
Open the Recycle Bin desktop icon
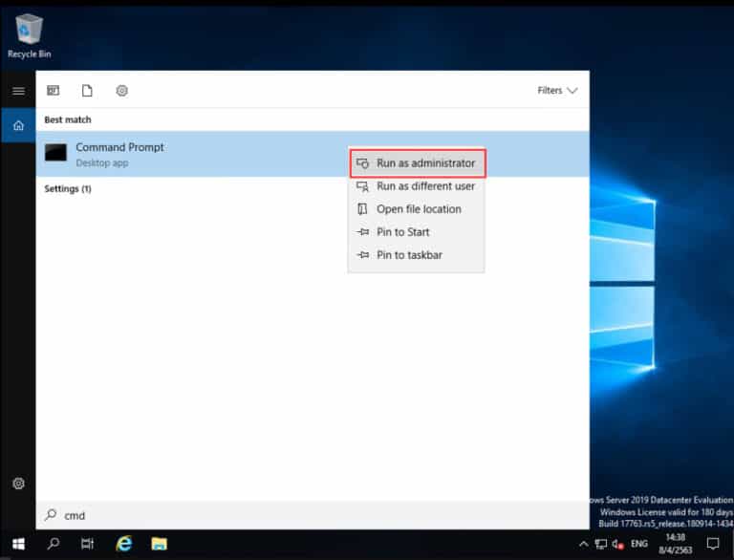tap(29, 36)
